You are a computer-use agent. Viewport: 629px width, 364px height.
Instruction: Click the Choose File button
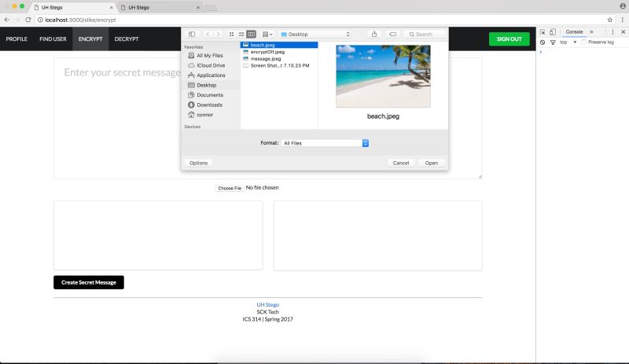230,188
